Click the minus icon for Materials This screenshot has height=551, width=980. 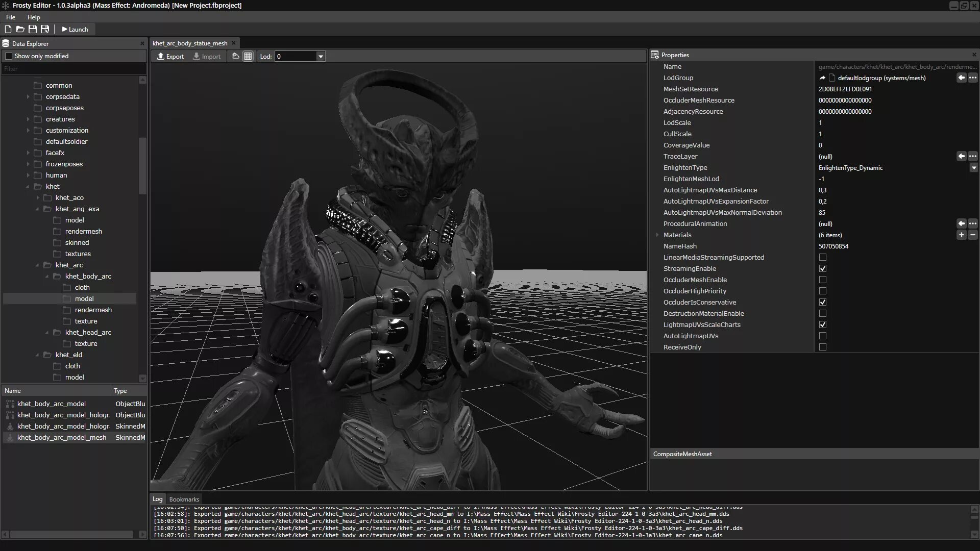point(973,235)
